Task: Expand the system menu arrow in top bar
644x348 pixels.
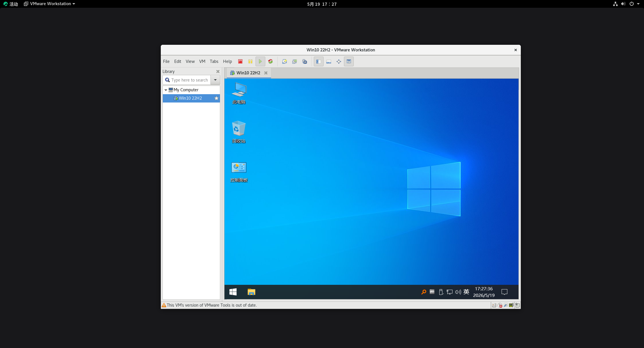Action: [x=638, y=4]
